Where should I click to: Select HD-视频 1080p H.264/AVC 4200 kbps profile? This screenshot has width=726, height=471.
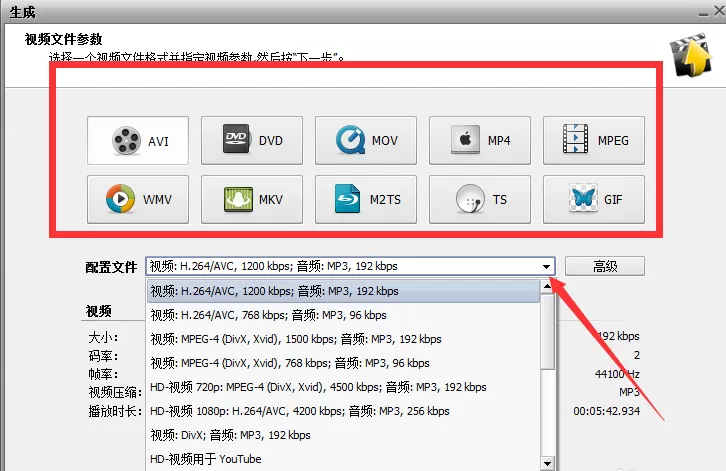[x=343, y=411]
